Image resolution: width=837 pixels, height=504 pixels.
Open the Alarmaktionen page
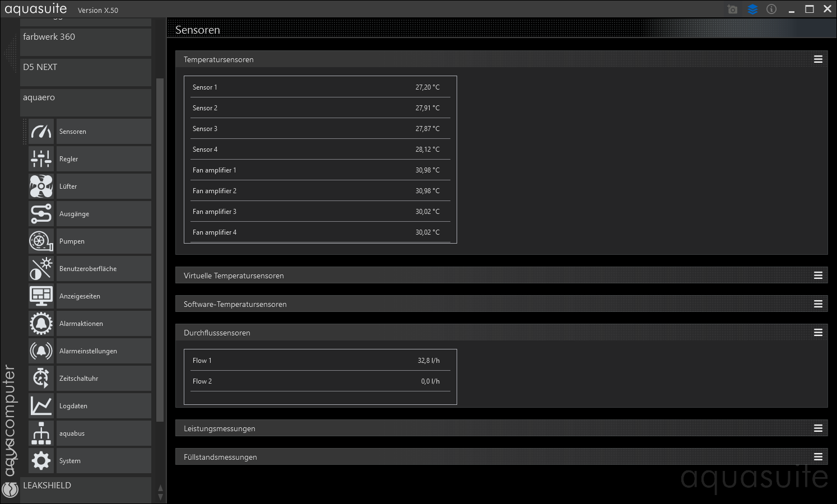pos(104,324)
